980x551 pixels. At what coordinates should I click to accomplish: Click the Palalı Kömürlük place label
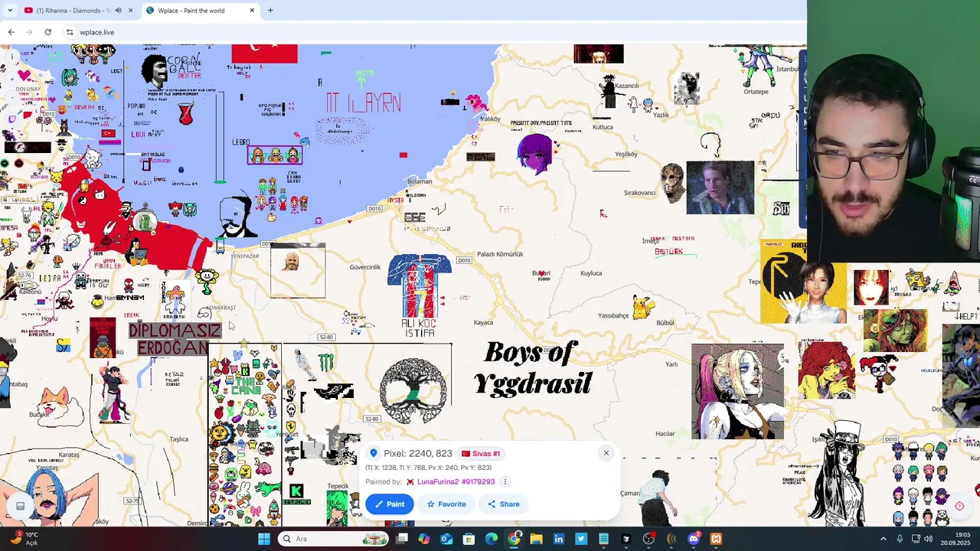(500, 254)
